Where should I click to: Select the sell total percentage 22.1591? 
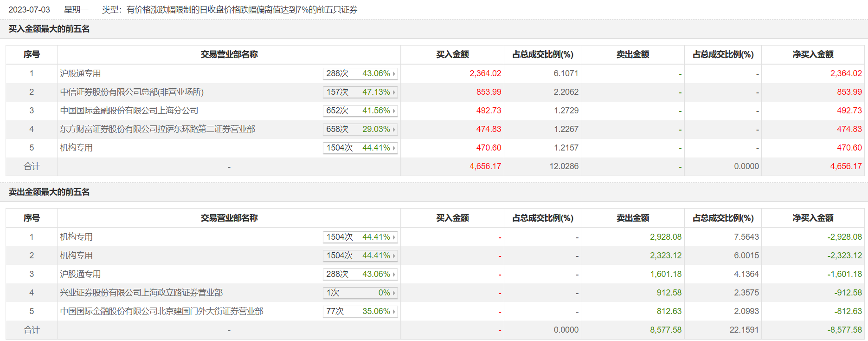coord(744,330)
